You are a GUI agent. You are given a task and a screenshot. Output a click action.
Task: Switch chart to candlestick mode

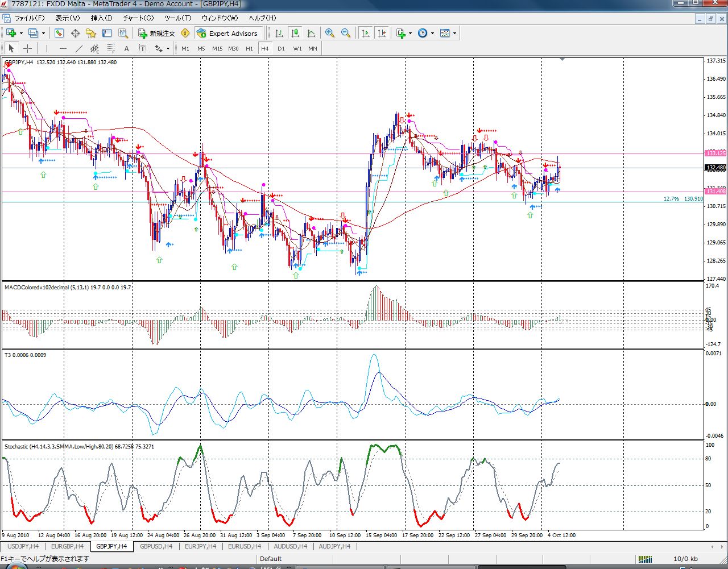(x=295, y=34)
